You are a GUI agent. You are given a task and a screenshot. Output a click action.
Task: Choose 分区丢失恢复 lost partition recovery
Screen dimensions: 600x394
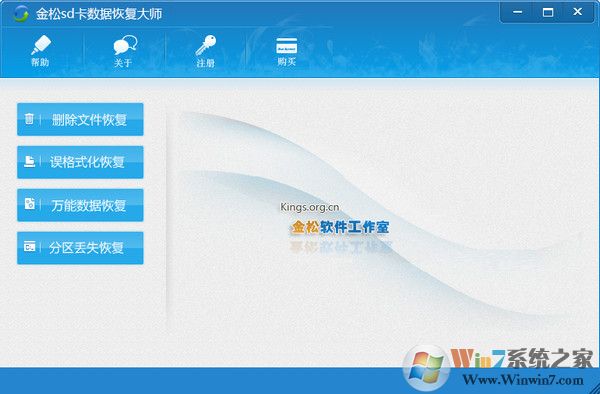click(80, 248)
